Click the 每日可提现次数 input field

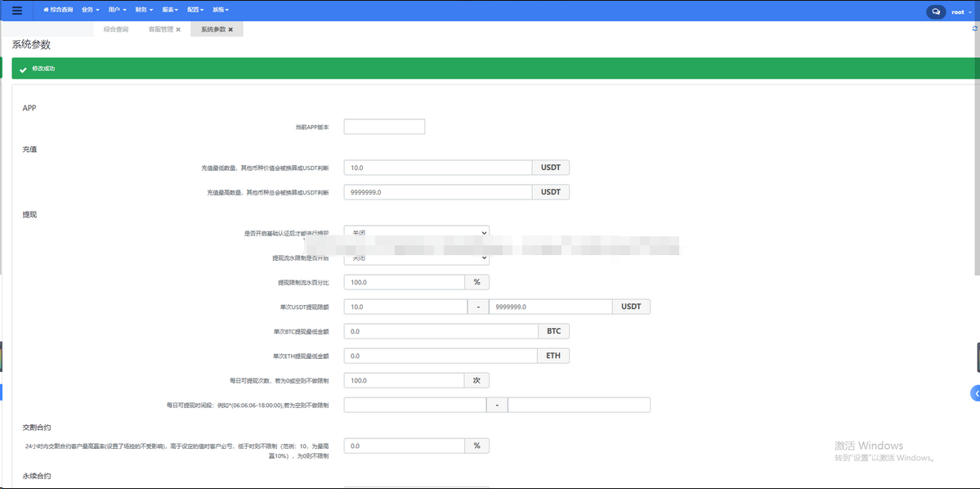[404, 380]
